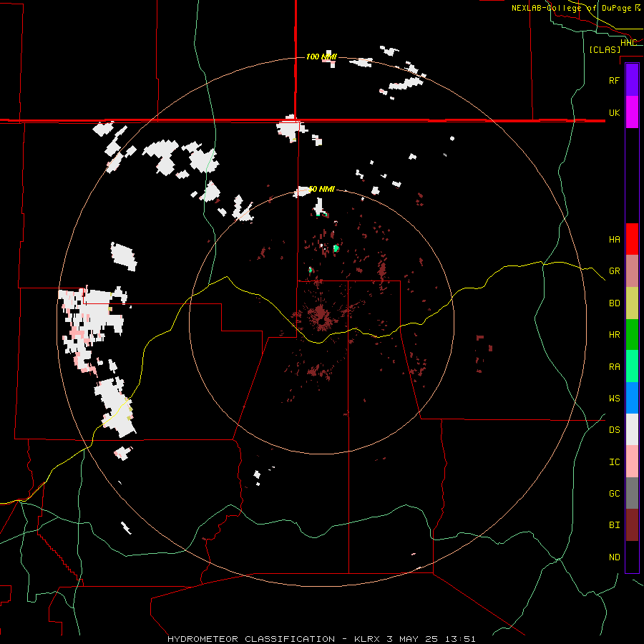The width and height of the screenshot is (644, 644).
Task: Click the 50 NMI range ring label
Action: point(321,189)
